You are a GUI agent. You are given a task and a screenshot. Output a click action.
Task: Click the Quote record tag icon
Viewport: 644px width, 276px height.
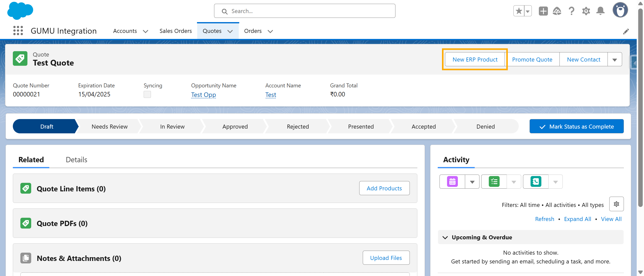(20, 59)
